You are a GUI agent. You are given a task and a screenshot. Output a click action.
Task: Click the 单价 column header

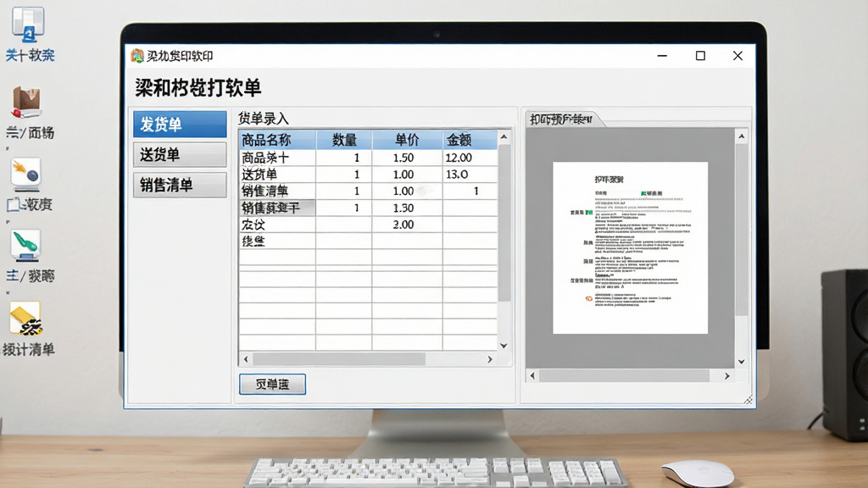[x=407, y=140]
